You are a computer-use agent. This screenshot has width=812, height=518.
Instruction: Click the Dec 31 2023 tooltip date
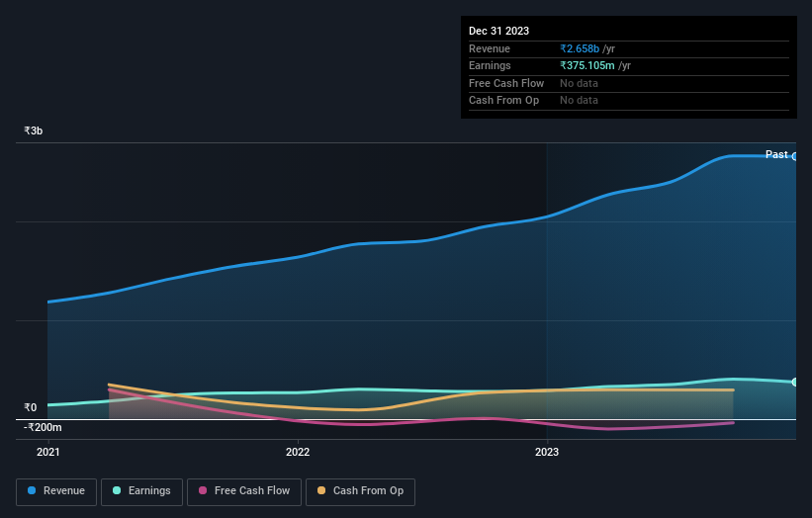[x=498, y=31]
